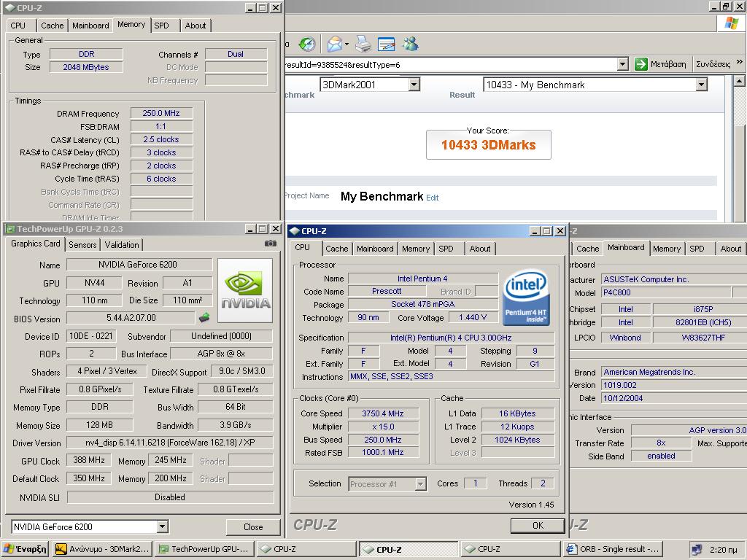747x560 pixels.
Task: Click the Driver Version ForceWare field
Action: 170,443
